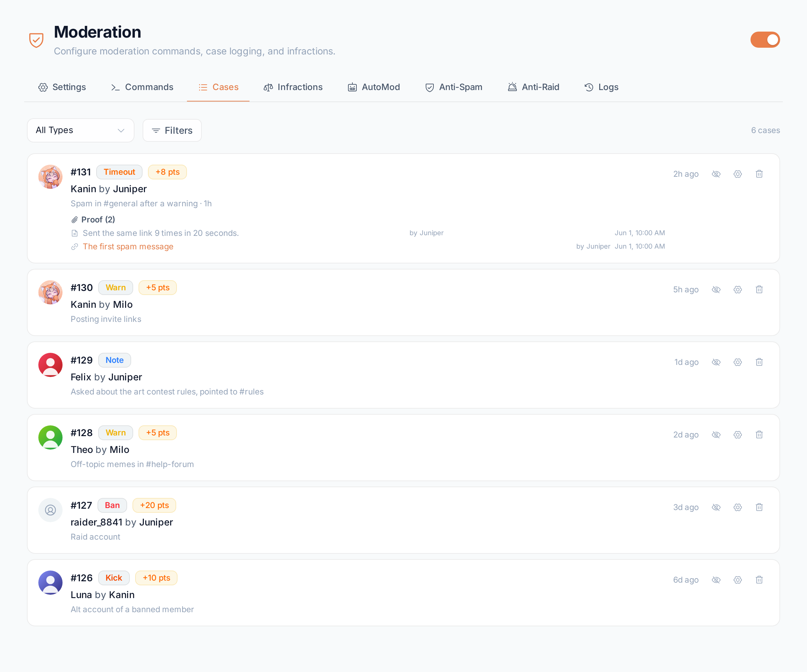Switch to the Commands tab
Image resolution: width=807 pixels, height=672 pixels.
(142, 87)
